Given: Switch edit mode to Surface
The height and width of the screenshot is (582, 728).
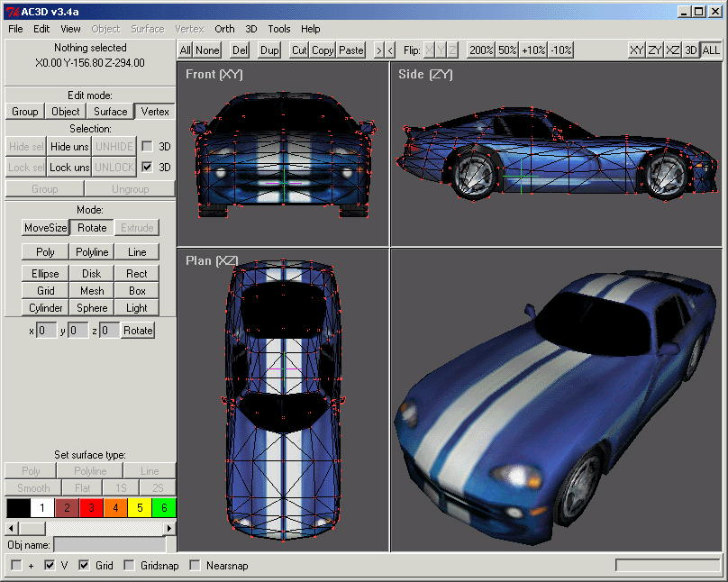Looking at the screenshot, I should (x=110, y=112).
